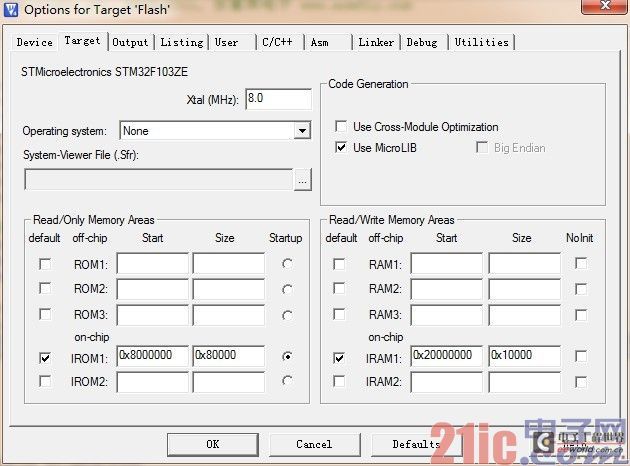Close the Options for Target dialog

click(x=604, y=6)
